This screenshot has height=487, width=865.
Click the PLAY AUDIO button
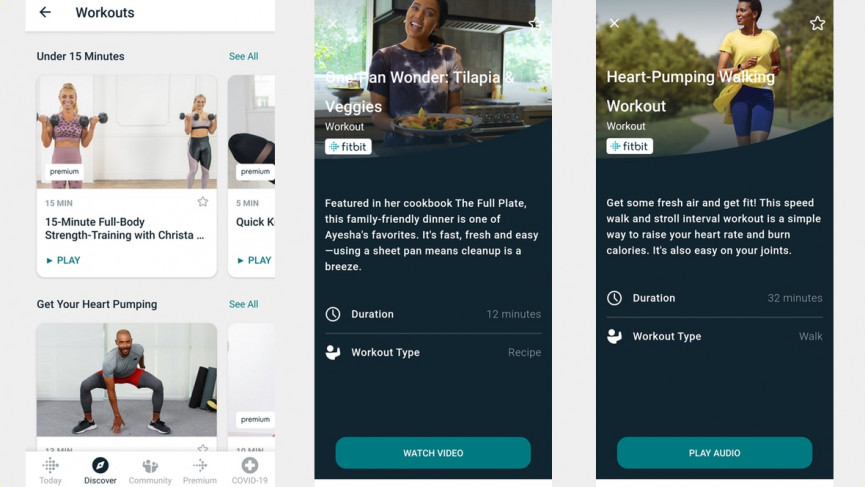click(x=714, y=453)
